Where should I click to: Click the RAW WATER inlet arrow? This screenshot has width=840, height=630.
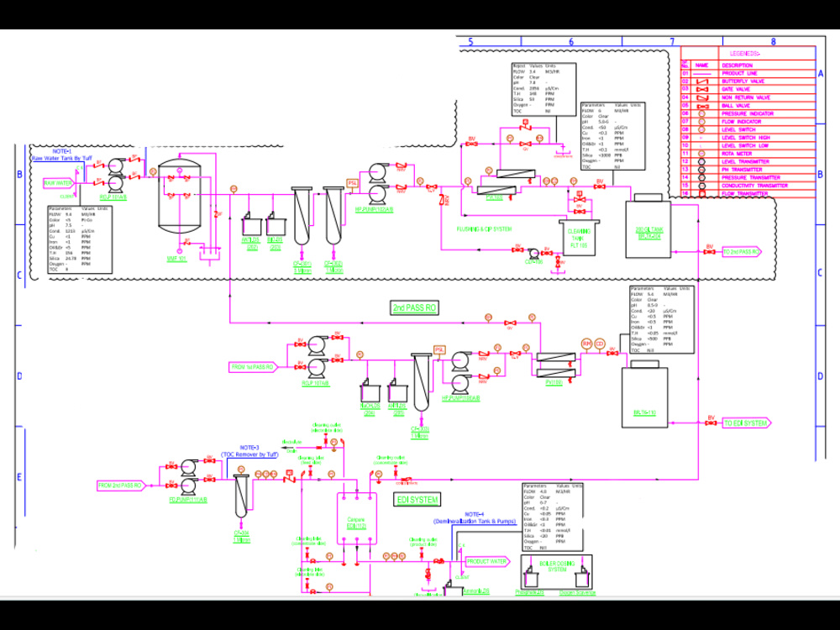[59, 183]
